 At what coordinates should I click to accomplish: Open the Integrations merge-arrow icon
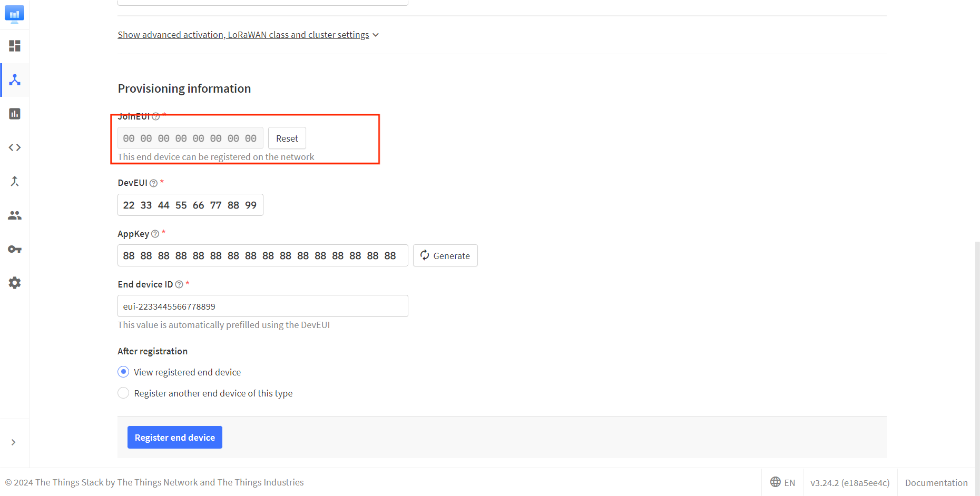pyautogui.click(x=15, y=182)
